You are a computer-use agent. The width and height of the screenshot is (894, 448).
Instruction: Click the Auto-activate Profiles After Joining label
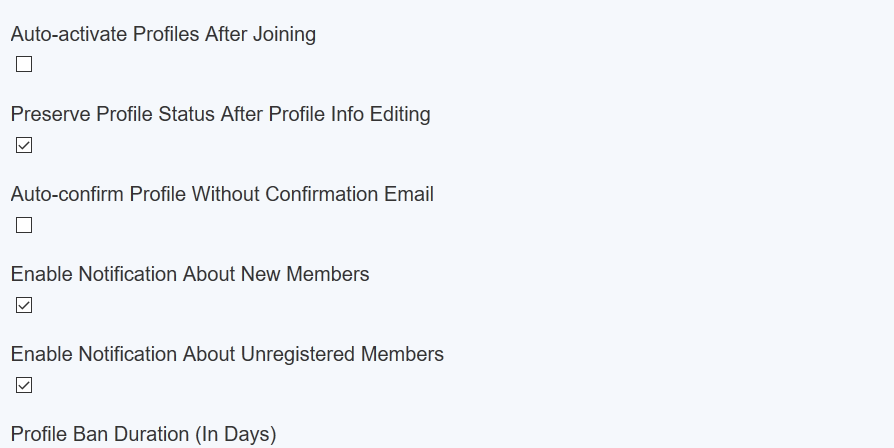tap(163, 34)
